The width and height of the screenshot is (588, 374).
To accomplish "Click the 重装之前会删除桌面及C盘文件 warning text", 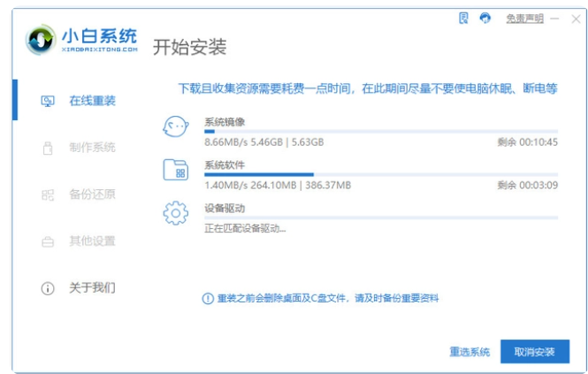I will [328, 299].
